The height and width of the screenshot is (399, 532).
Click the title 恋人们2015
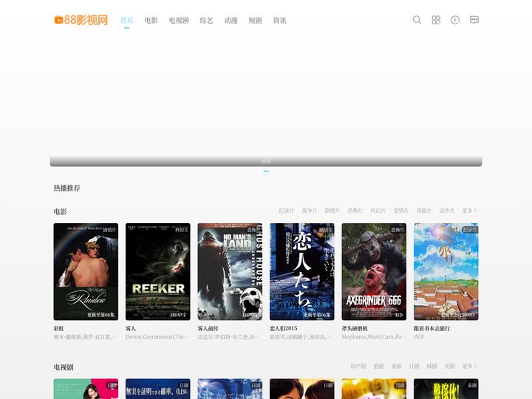click(283, 328)
